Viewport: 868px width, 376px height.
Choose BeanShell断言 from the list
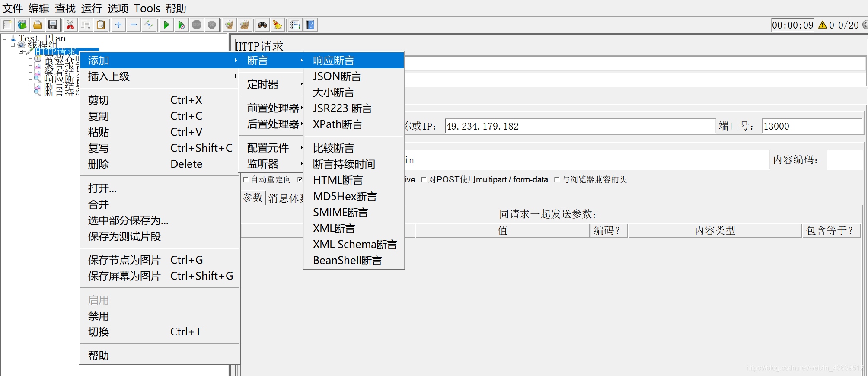click(354, 261)
